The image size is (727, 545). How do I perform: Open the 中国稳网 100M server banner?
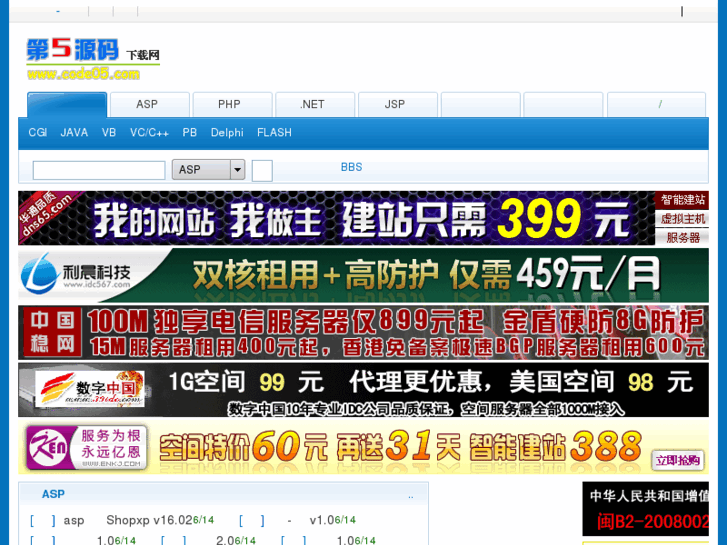(x=364, y=333)
